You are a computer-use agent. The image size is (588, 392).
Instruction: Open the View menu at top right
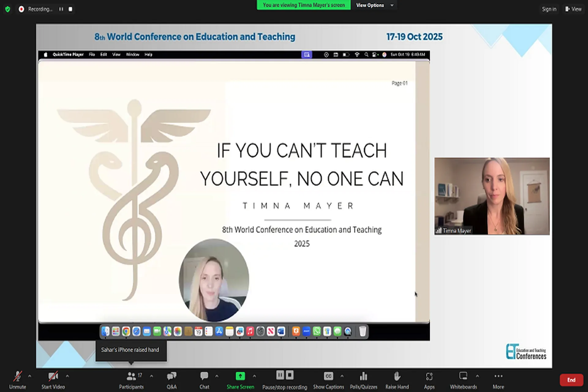[x=573, y=9]
